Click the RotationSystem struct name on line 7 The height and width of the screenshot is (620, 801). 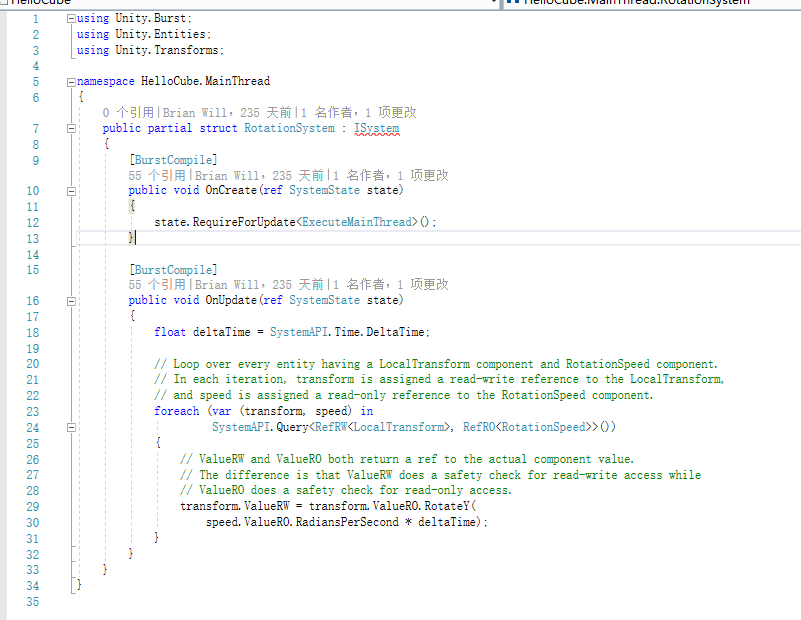point(289,128)
